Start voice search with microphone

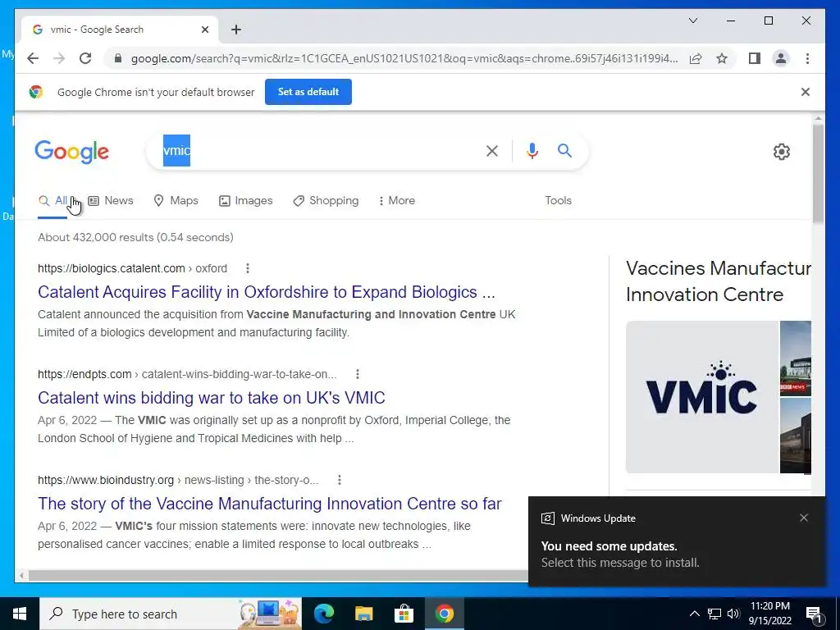pyautogui.click(x=532, y=151)
